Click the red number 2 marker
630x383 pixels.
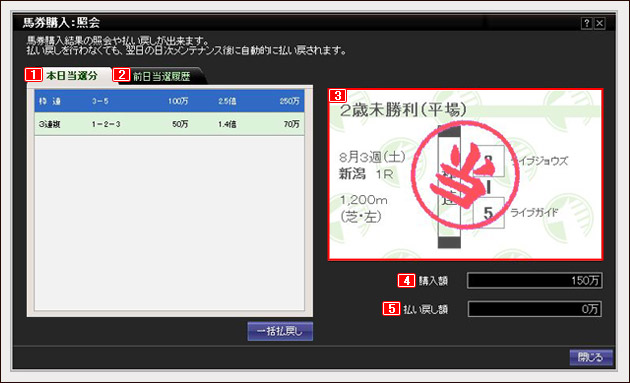point(121,75)
